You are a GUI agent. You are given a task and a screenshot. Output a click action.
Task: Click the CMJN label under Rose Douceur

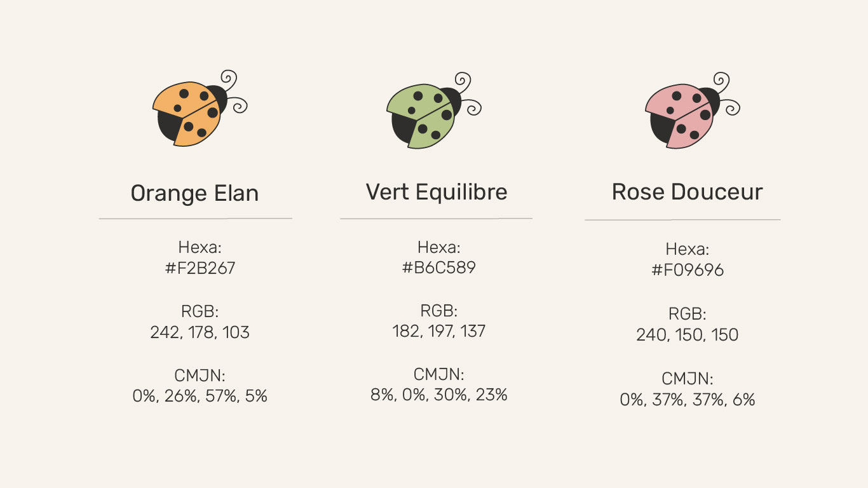coord(688,379)
